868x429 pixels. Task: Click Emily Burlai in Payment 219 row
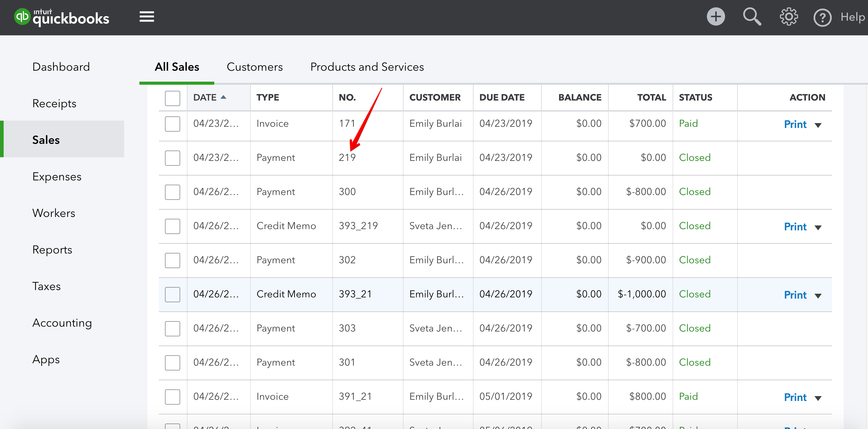coord(435,158)
